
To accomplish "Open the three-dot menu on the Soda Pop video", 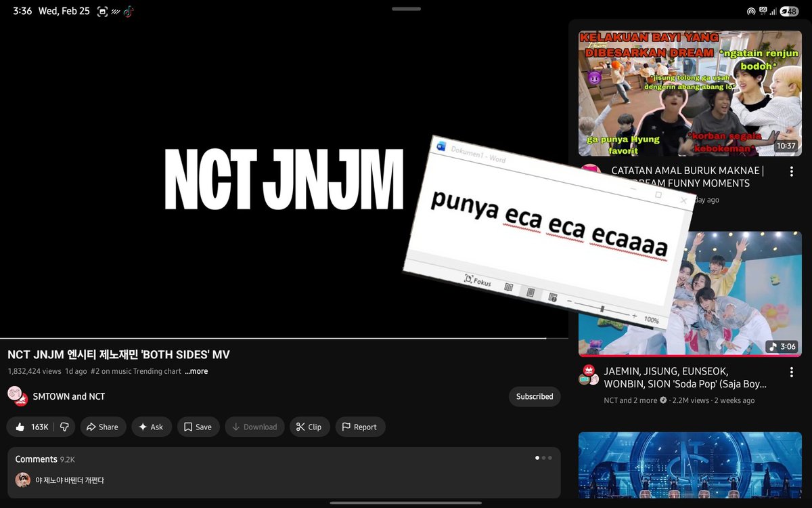I will pos(791,371).
